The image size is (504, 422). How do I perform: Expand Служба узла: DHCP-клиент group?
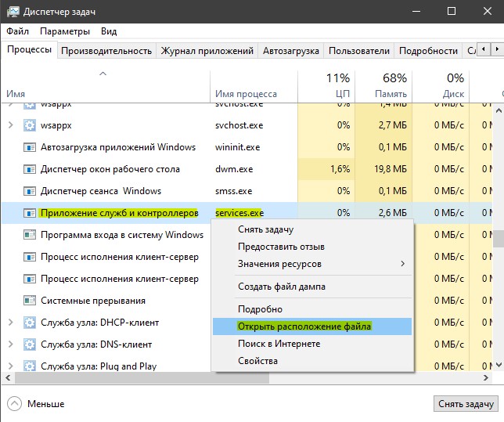click(11, 322)
